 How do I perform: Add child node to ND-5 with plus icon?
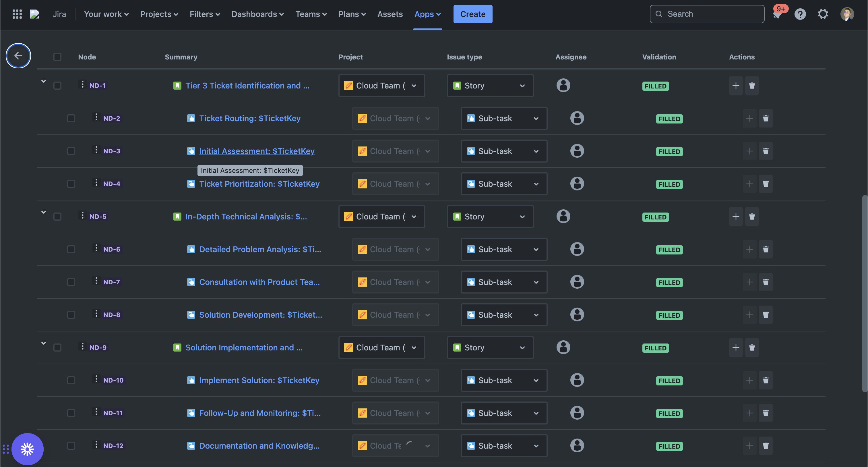tap(736, 217)
